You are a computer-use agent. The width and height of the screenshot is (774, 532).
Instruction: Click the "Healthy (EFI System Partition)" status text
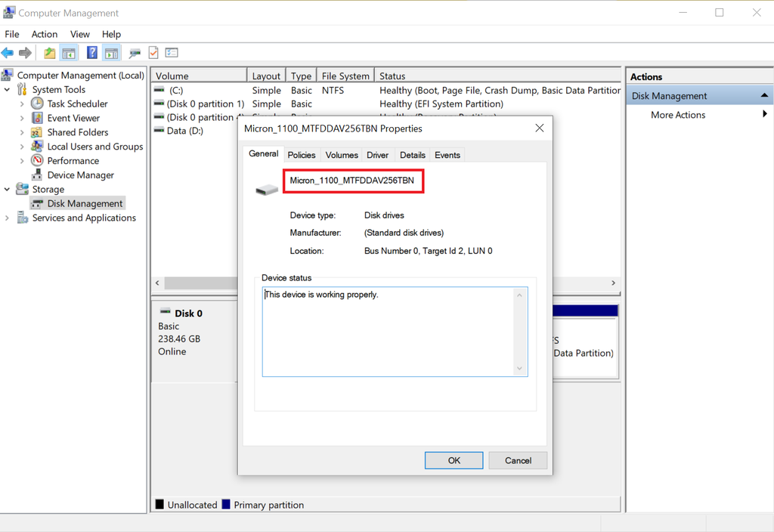[x=441, y=104]
